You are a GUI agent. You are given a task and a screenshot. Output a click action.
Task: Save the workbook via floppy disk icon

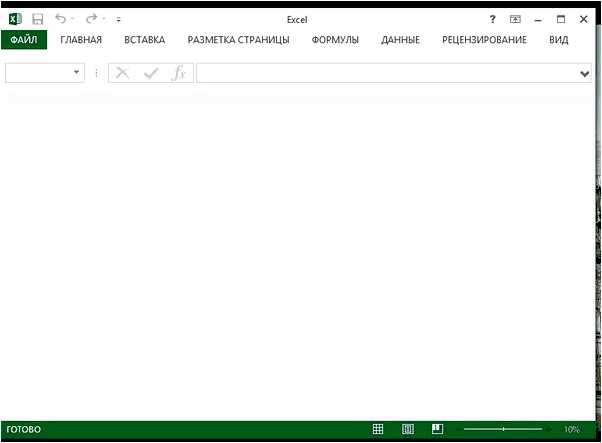coord(38,19)
